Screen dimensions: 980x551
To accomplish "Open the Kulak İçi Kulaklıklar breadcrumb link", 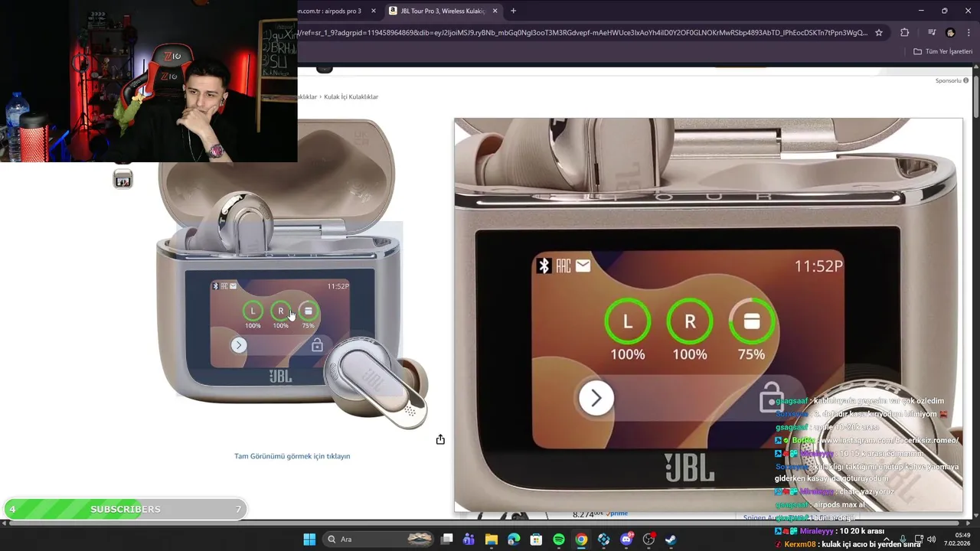I will click(351, 96).
